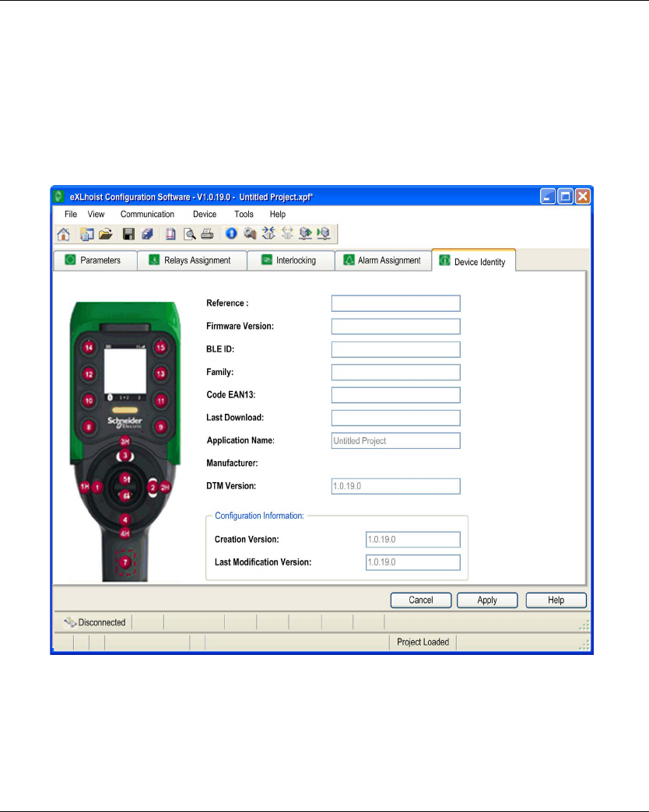Click button 11 on remote image
This screenshot has width=649, height=812.
[x=160, y=401]
